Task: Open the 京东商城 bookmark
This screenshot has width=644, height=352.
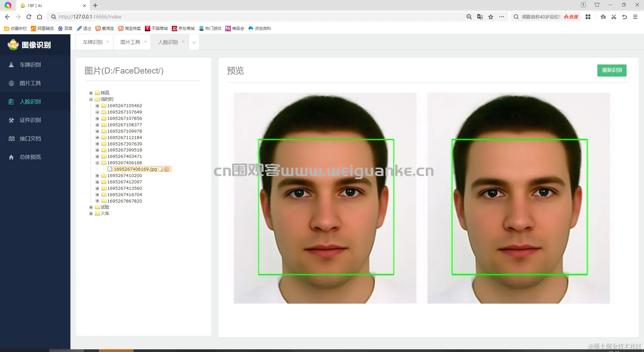Action: [x=183, y=29]
